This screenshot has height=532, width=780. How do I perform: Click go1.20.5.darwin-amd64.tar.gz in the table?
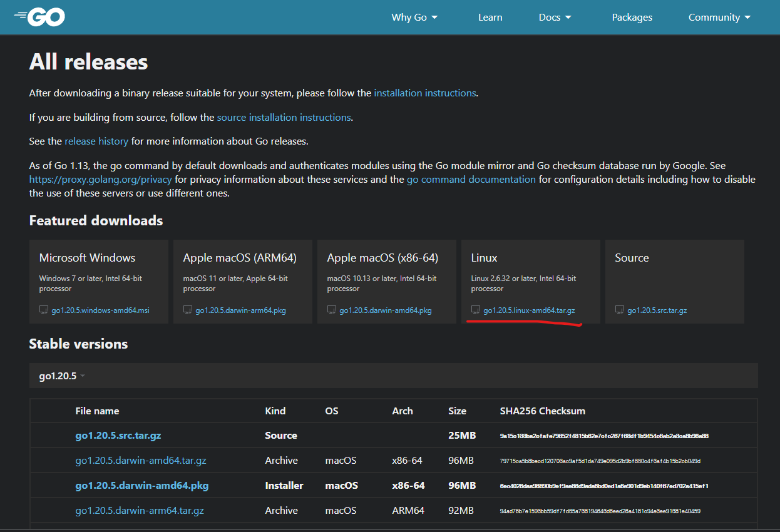[x=141, y=461]
